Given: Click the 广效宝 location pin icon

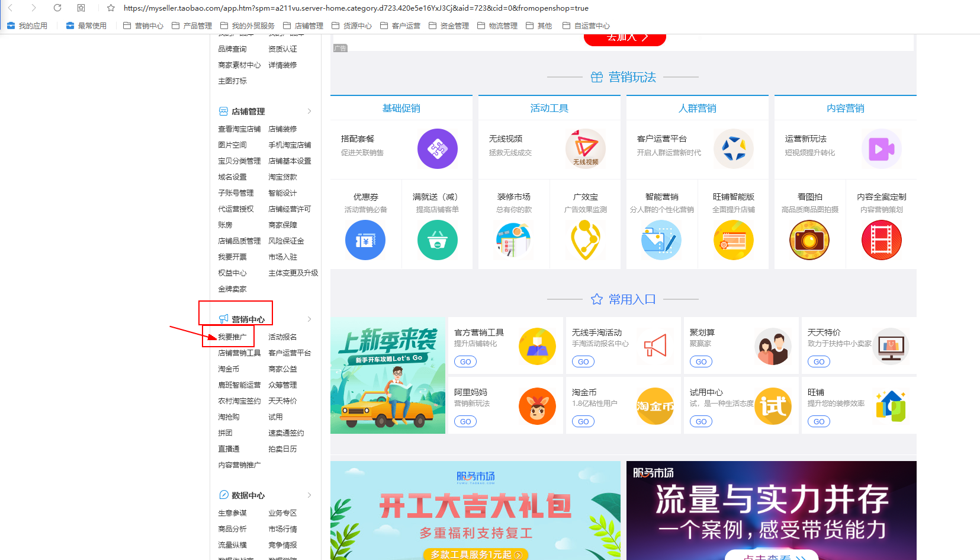Looking at the screenshot, I should pyautogui.click(x=585, y=240).
